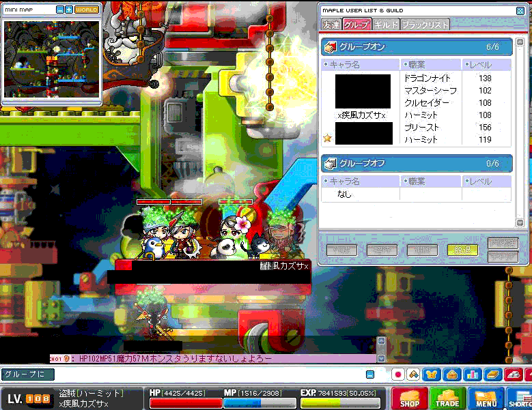
Task: Switch to the ブラックリスト tab
Action: click(x=425, y=25)
